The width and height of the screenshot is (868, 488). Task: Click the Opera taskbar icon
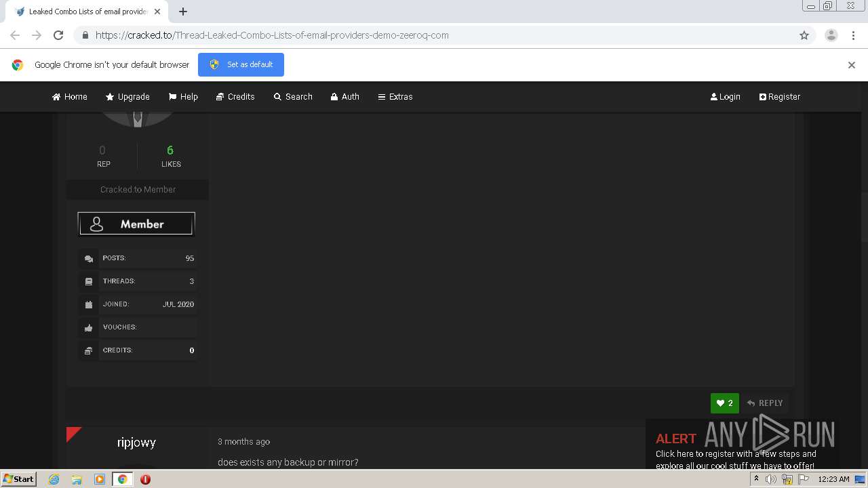(x=145, y=479)
